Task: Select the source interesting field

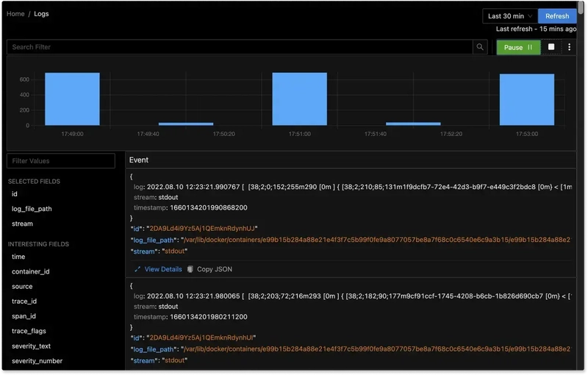Action: tap(22, 287)
